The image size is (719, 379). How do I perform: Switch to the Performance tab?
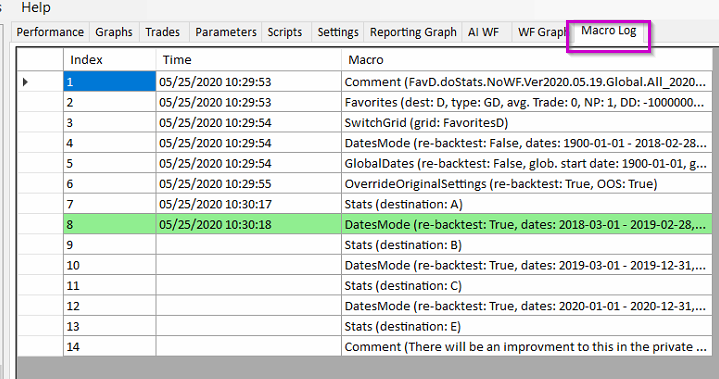point(50,32)
